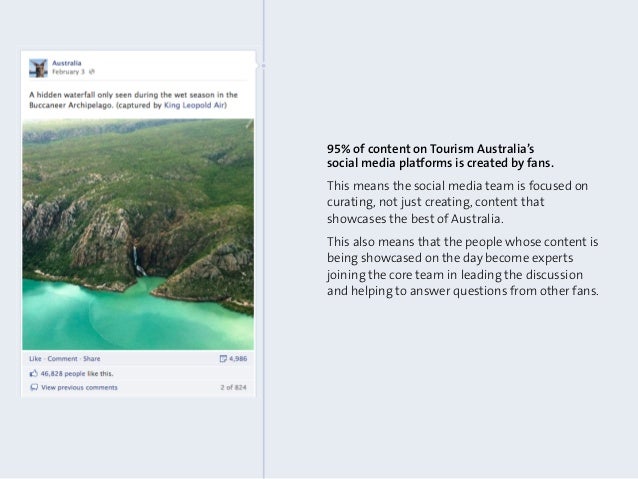The height and width of the screenshot is (479, 638).
Task: Select the paragraph 'This means the social media team'
Action: point(457,202)
